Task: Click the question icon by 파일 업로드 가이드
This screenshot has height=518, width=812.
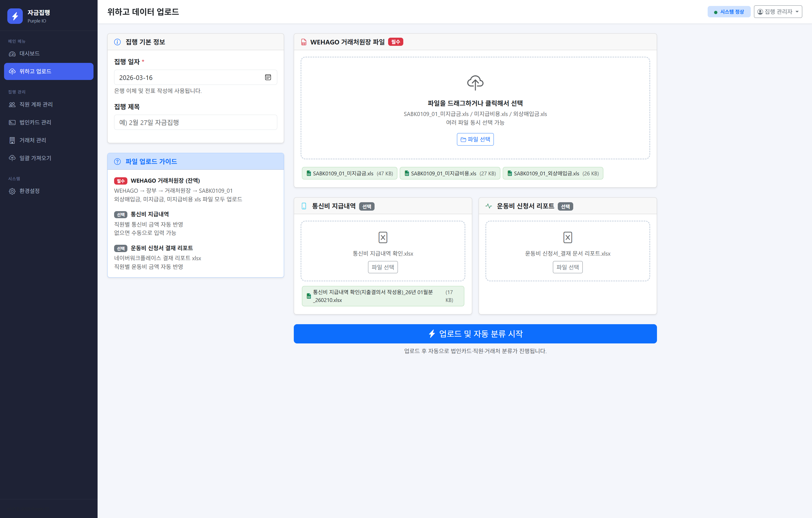Action: [x=117, y=162]
